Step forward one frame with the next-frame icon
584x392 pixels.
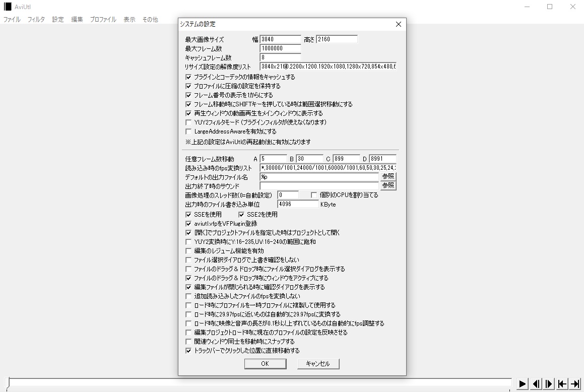pos(549,384)
